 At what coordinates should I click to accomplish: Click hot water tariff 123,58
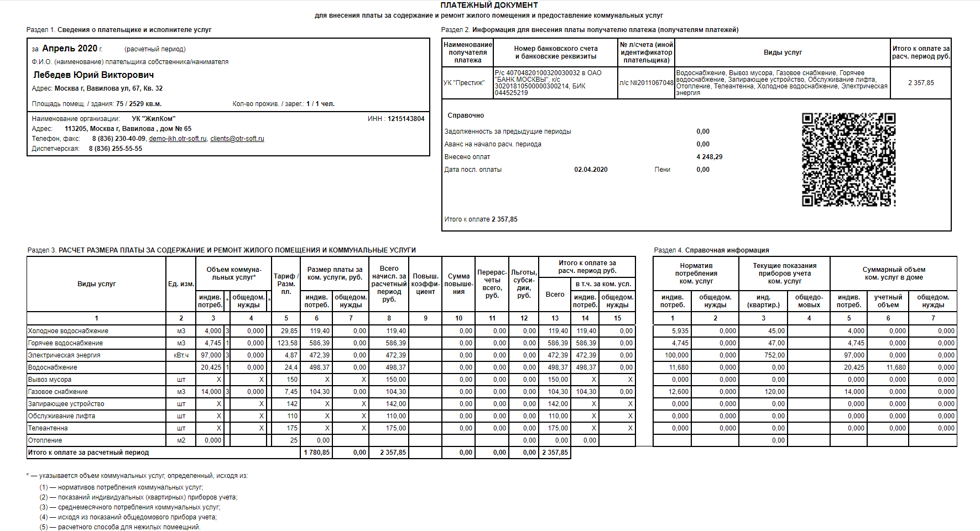pos(288,343)
